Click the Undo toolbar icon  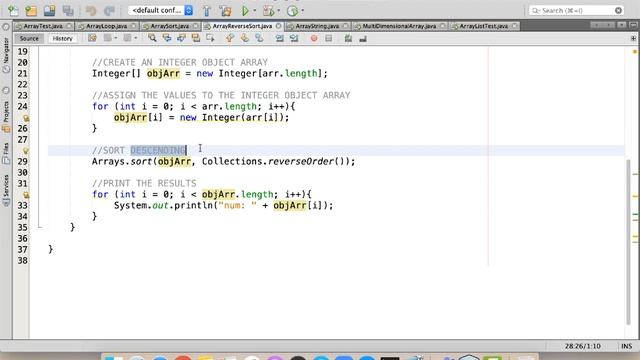click(x=91, y=11)
